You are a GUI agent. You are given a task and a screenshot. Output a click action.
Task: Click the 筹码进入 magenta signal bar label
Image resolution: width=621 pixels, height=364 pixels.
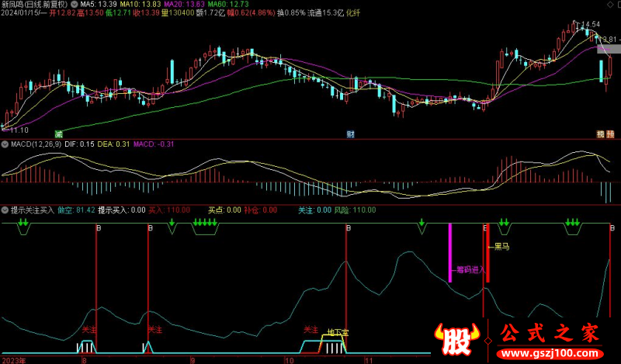(470, 270)
